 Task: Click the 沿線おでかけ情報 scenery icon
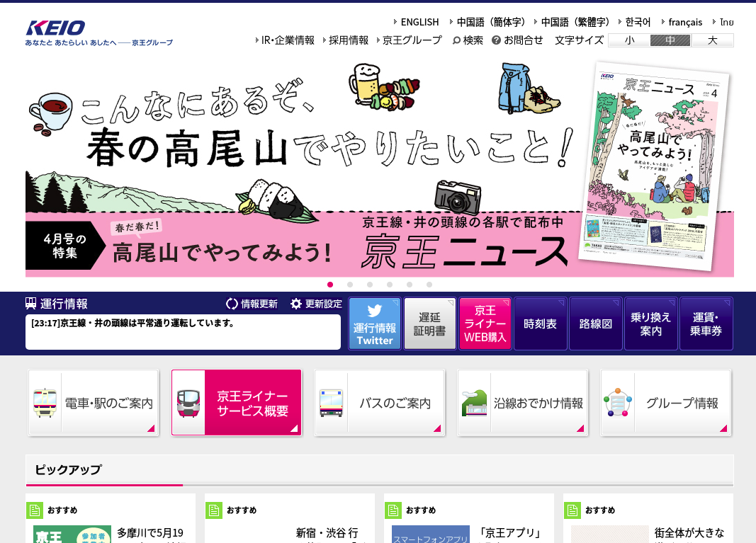(x=475, y=403)
